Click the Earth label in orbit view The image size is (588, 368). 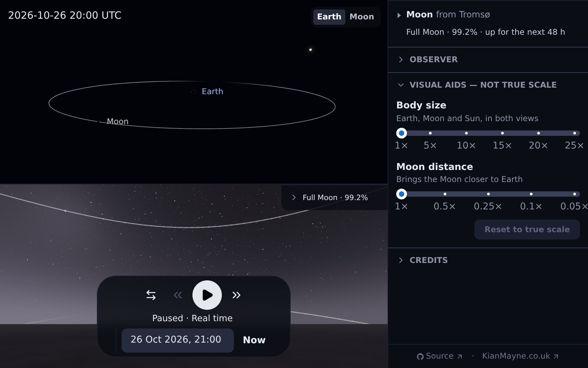(x=212, y=91)
